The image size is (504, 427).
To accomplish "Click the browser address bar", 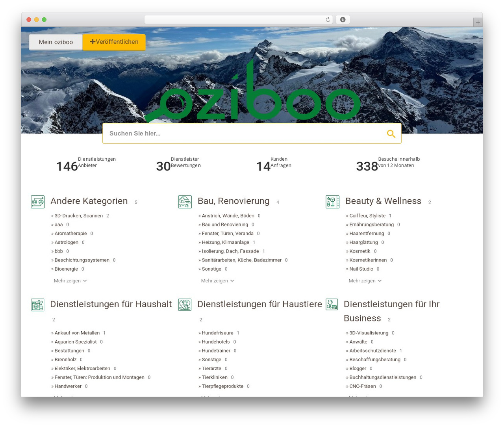I will [x=239, y=20].
